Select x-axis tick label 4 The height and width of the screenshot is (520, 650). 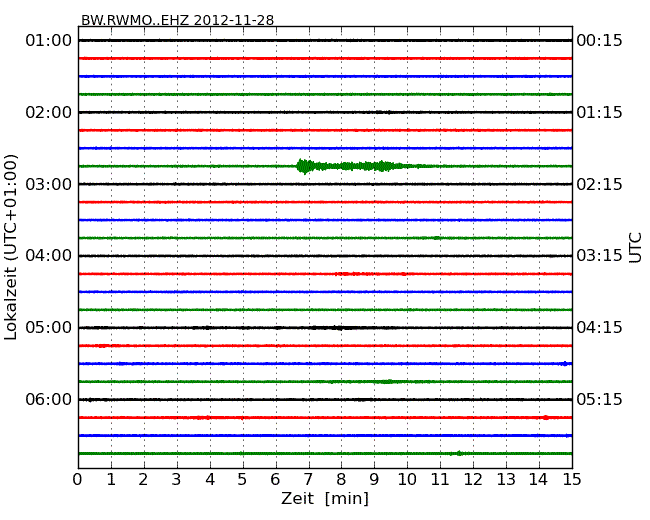210,480
